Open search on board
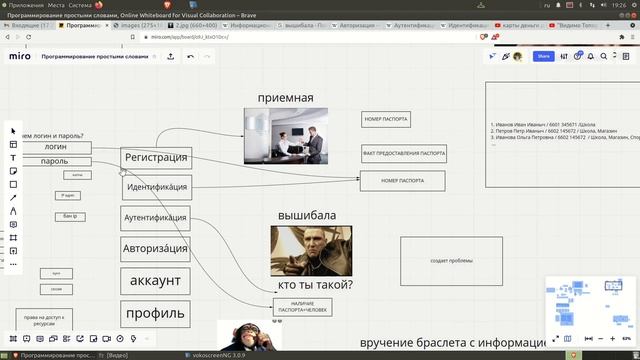The image size is (640, 360). tap(604, 56)
